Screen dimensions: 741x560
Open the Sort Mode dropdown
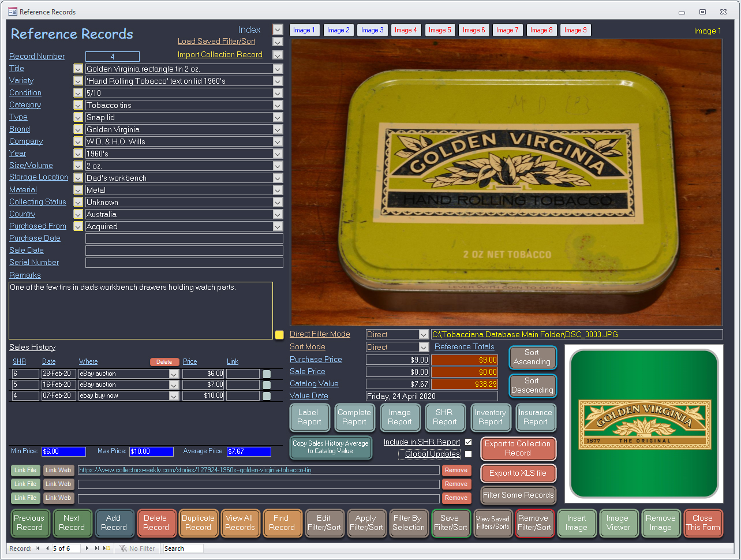(424, 347)
